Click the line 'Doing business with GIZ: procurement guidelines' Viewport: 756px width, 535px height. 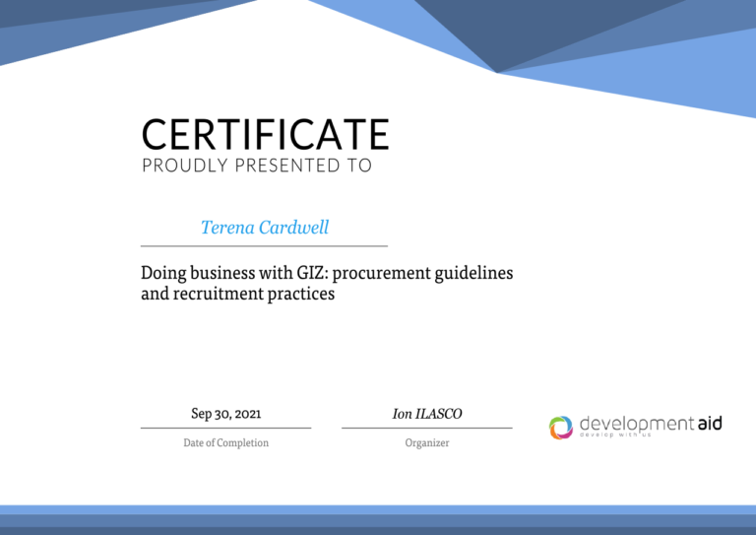pyautogui.click(x=327, y=273)
